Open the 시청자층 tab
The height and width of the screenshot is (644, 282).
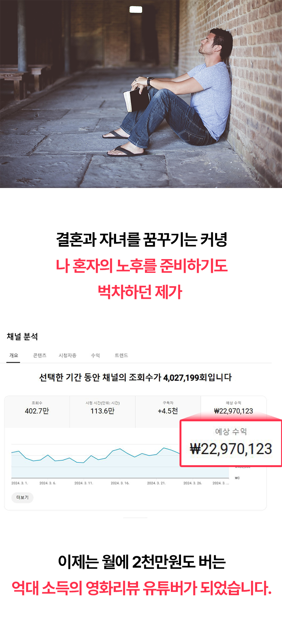pos(68,355)
